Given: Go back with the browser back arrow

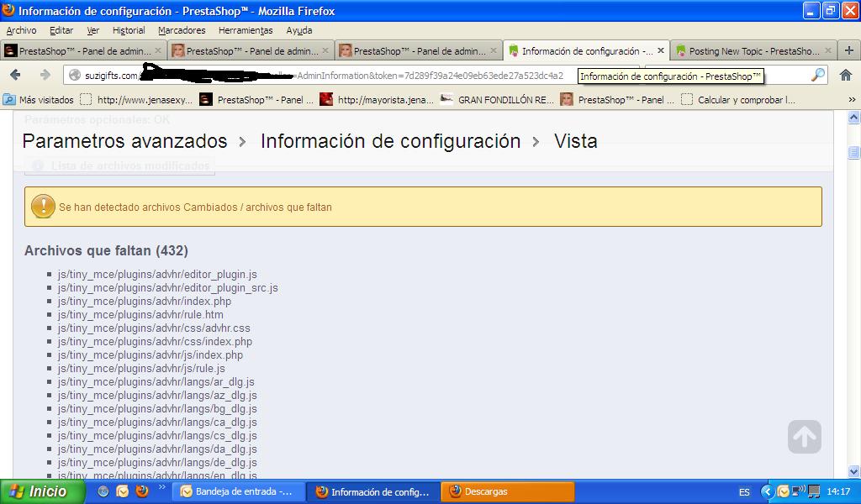Looking at the screenshot, I should (x=15, y=75).
